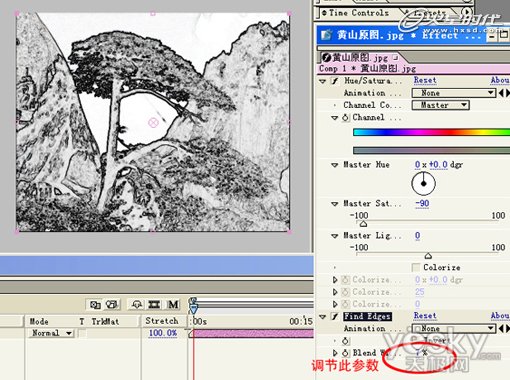Click the Find Edges Invert stopwatch

tap(345, 341)
